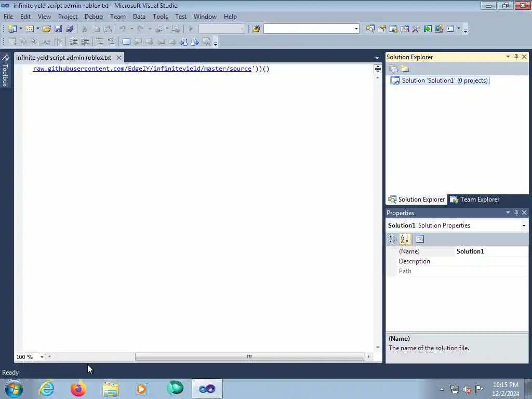Switch to the Team Explorer tab
The image size is (532, 399).
pos(475,199)
